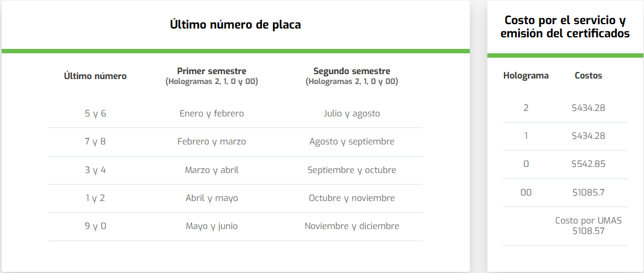Select the 'Último número' column header
Screen dimensions: 644x273
click(95, 76)
